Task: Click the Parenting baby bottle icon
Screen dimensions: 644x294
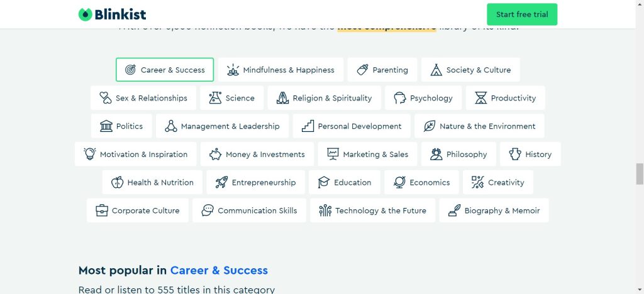Action: tap(362, 70)
